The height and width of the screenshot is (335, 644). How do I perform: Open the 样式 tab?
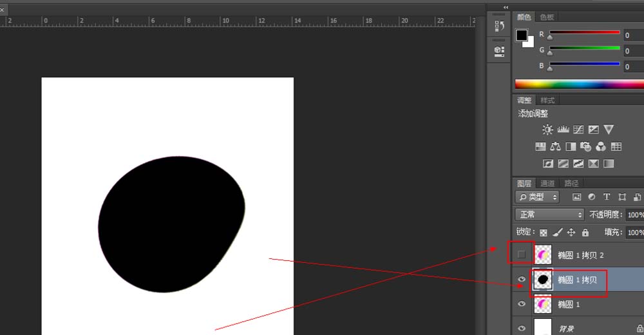click(547, 100)
